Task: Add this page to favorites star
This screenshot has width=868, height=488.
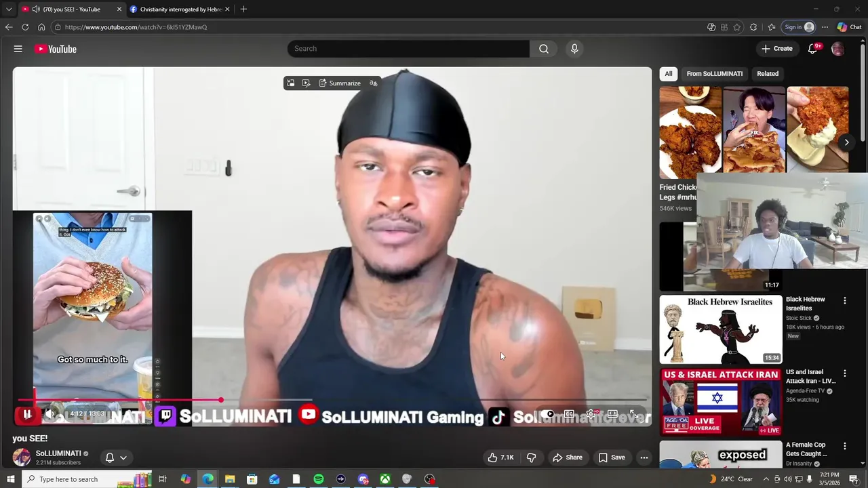Action: pyautogui.click(x=737, y=27)
